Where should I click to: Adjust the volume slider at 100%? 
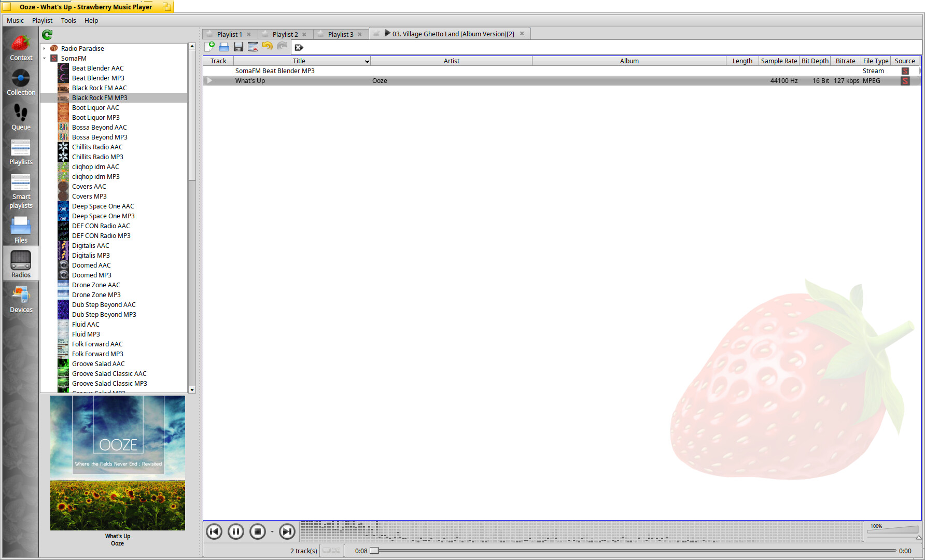pyautogui.click(x=893, y=530)
